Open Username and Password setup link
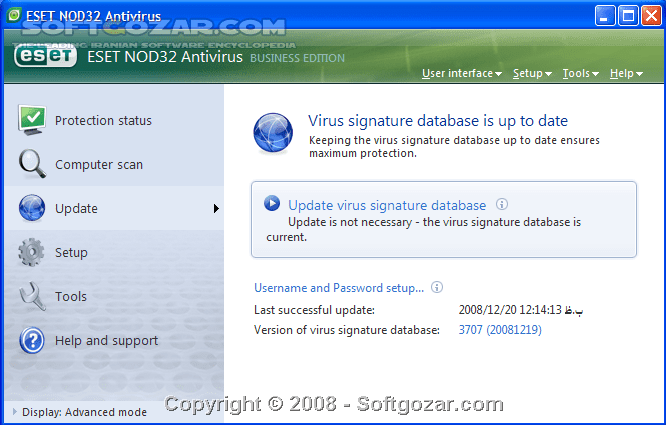 tap(339, 288)
